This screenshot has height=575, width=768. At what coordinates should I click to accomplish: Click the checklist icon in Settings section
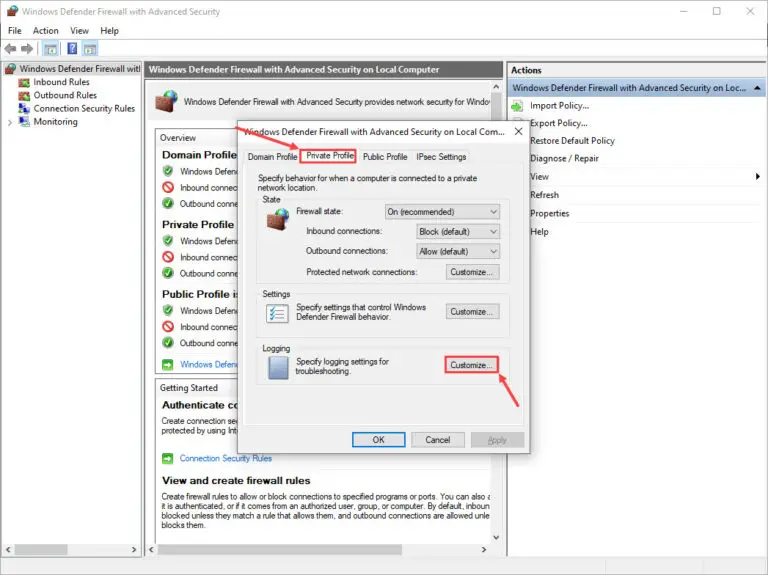pos(277,313)
